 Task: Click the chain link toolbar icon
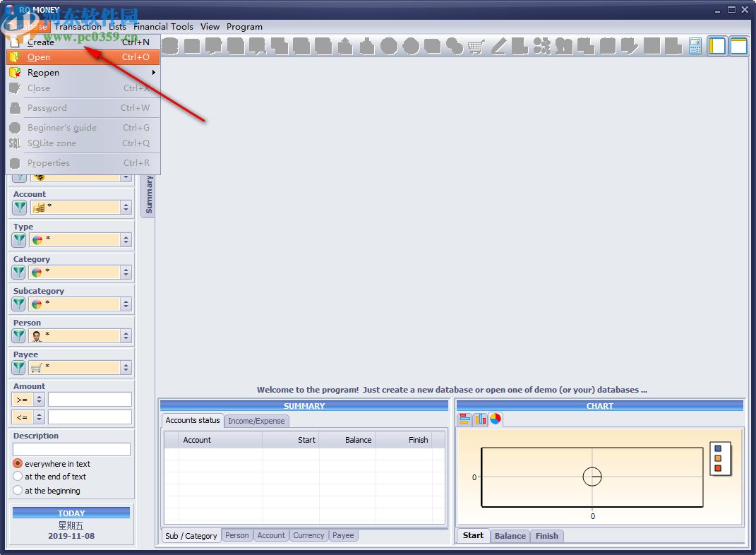click(x=454, y=47)
